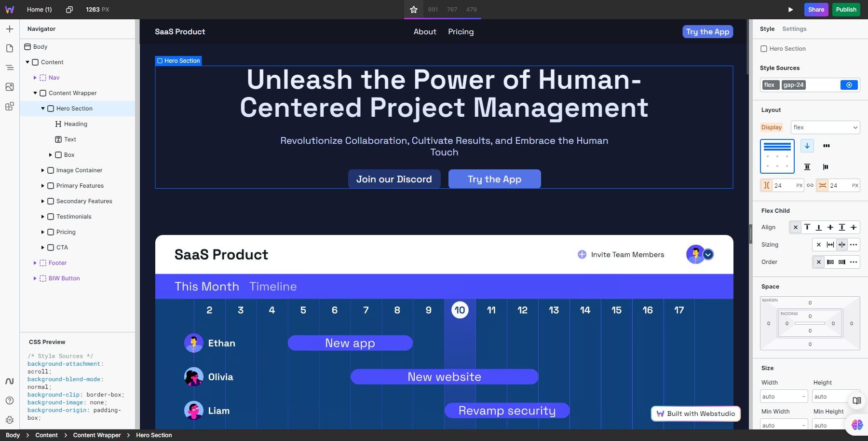Image resolution: width=868 pixels, height=441 pixels.
Task: Open the help icon at bottom left
Action: (9, 400)
